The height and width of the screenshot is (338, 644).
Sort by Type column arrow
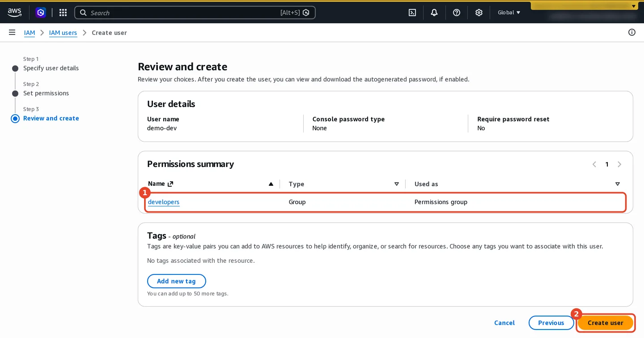coord(397,184)
